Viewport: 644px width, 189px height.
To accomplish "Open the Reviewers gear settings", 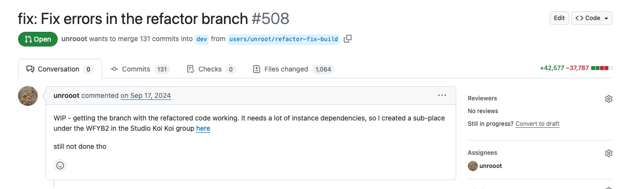I will pyautogui.click(x=608, y=98).
